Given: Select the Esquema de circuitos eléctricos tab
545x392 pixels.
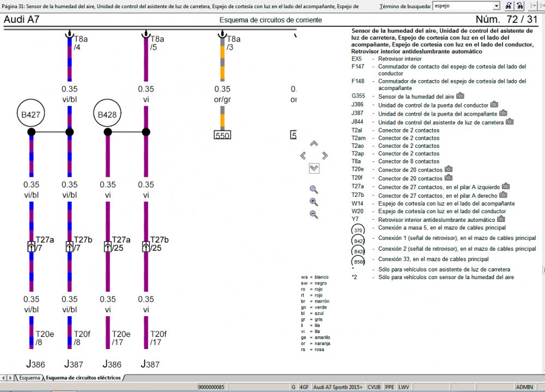Looking at the screenshot, I should coord(83,378).
